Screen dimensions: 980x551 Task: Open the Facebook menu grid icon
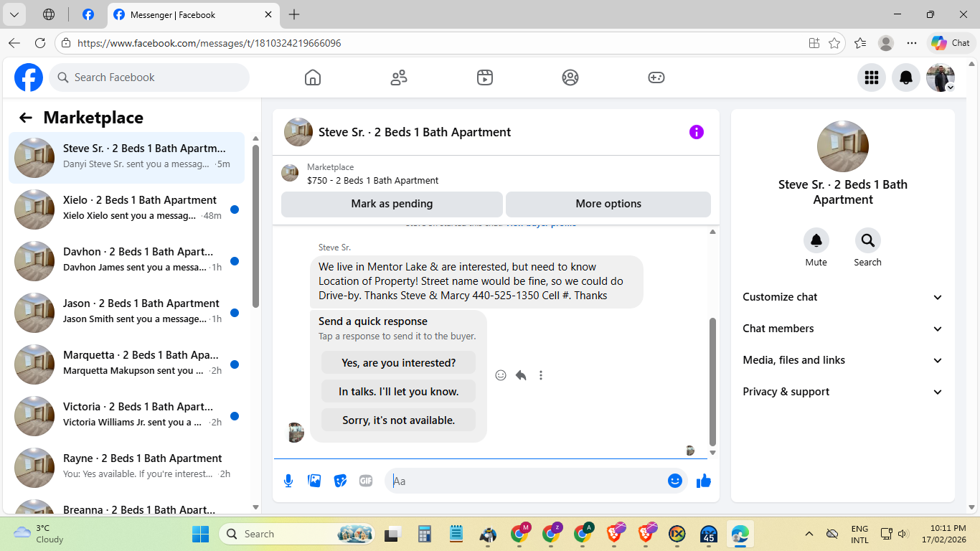pyautogui.click(x=872, y=77)
